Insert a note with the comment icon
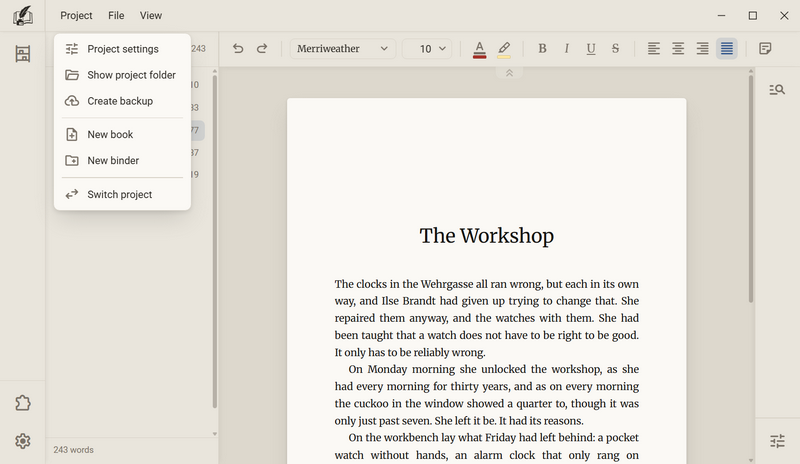This screenshot has height=464, width=800. pyautogui.click(x=765, y=48)
